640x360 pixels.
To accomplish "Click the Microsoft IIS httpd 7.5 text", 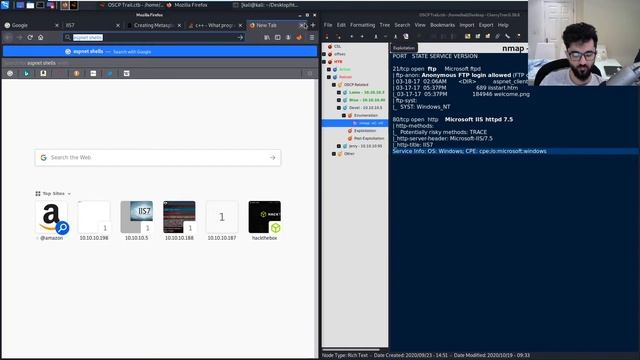I will tap(479, 120).
